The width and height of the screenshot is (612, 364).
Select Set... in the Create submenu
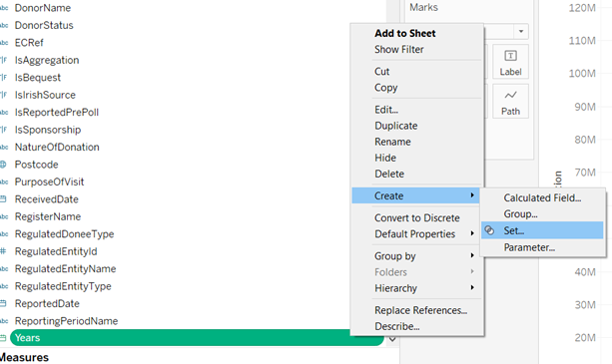[x=542, y=230]
